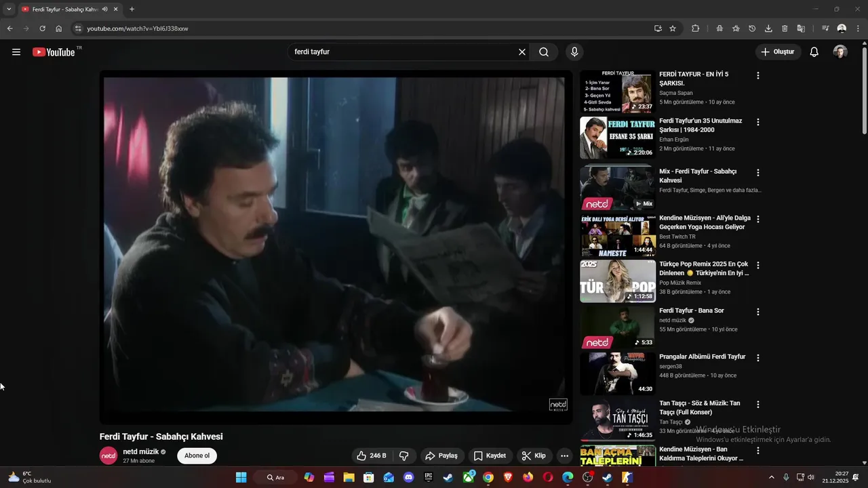Create a clip with 'Klip'
The width and height of the screenshot is (868, 488).
pos(534,455)
